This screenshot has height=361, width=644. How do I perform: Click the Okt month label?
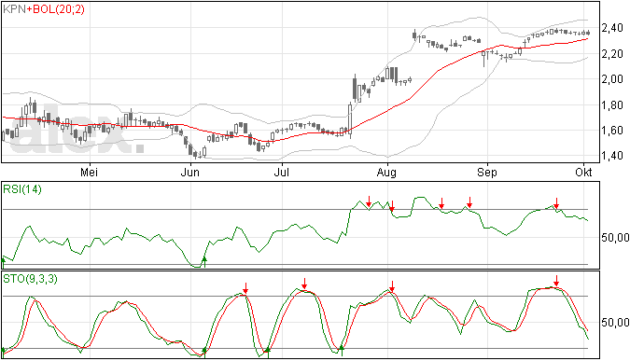(x=583, y=172)
